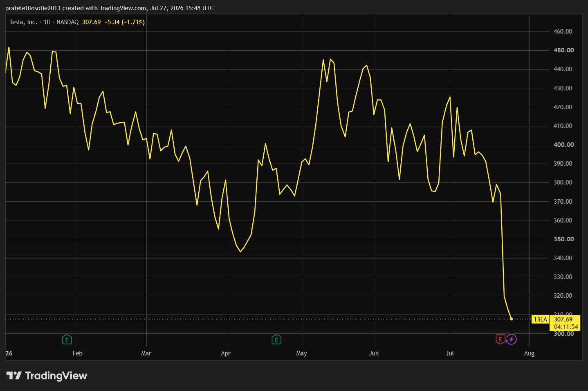Click the purple lightning bolt event icon
This screenshot has width=588, height=391.
point(512,339)
